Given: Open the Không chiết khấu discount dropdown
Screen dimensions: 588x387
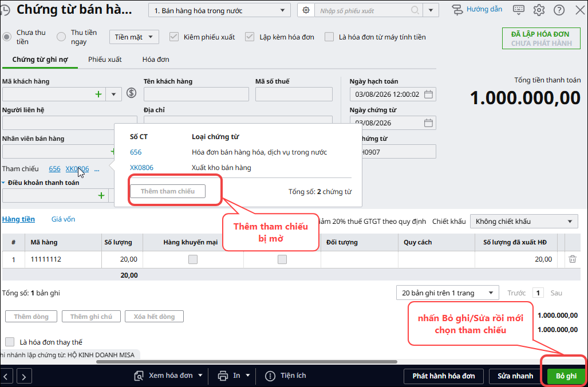Looking at the screenshot, I should [524, 221].
